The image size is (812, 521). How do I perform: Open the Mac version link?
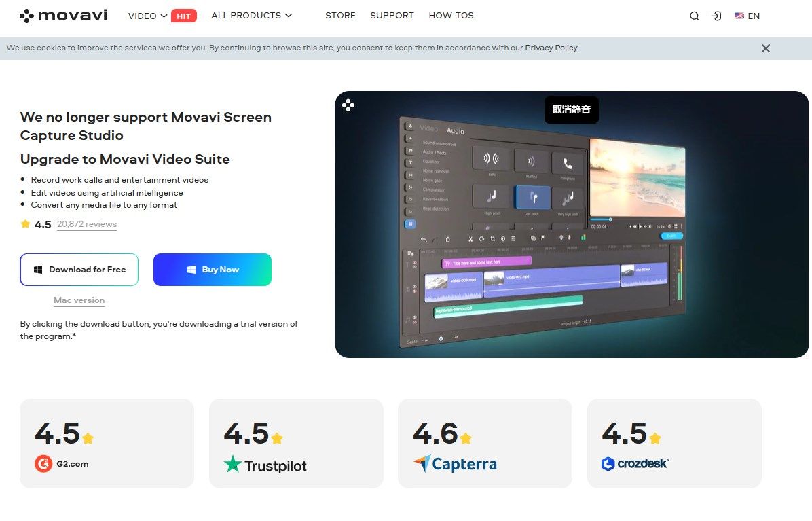(79, 300)
